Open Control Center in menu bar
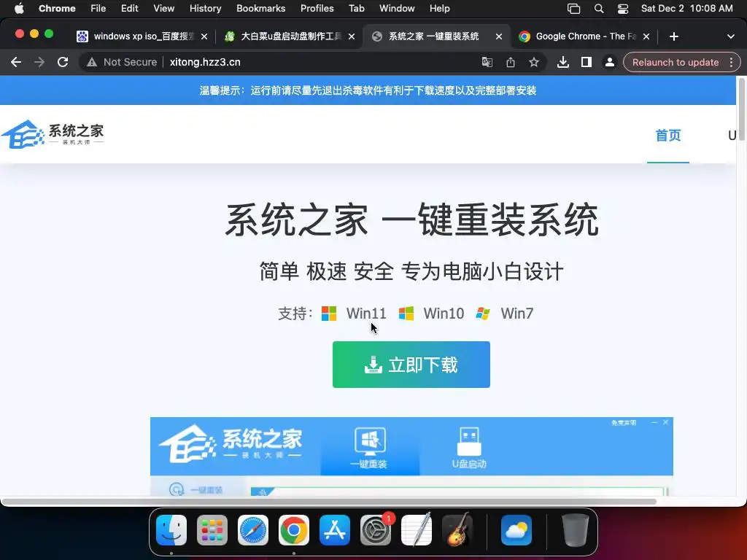Image resolution: width=747 pixels, height=560 pixels. coord(623,9)
